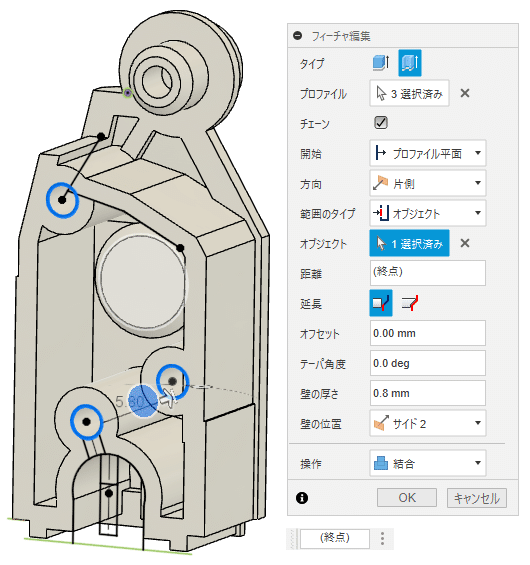Clear the プロファイル selection with X
This screenshot has width=530, height=565.
[x=465, y=93]
